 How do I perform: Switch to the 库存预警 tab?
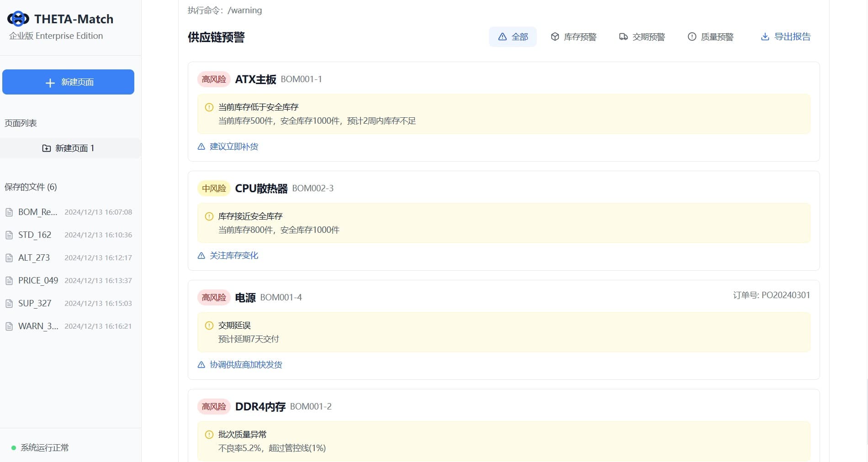point(573,37)
